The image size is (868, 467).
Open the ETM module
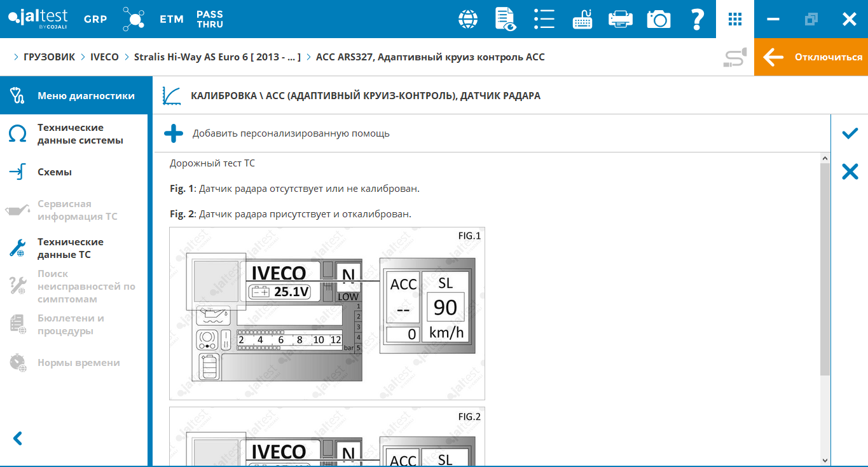point(172,19)
